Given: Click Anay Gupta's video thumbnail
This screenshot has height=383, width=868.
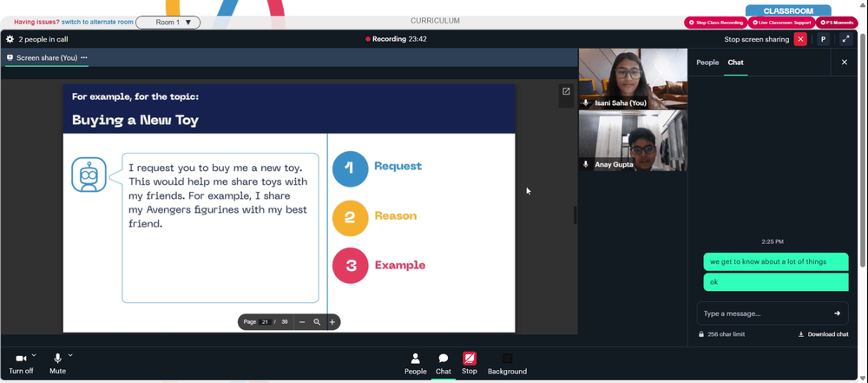Looking at the screenshot, I should pyautogui.click(x=633, y=140).
